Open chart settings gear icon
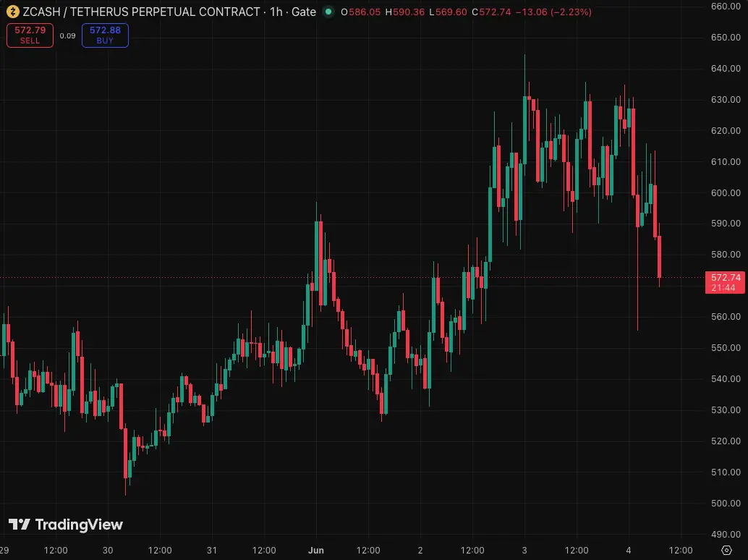Screen dimensions: 748x560 tap(726, 550)
